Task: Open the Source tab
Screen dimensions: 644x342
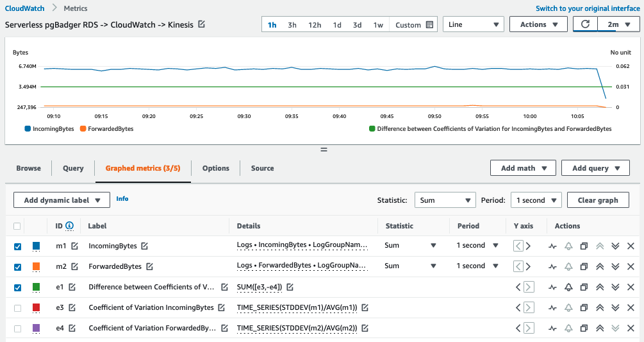Action: coord(262,168)
